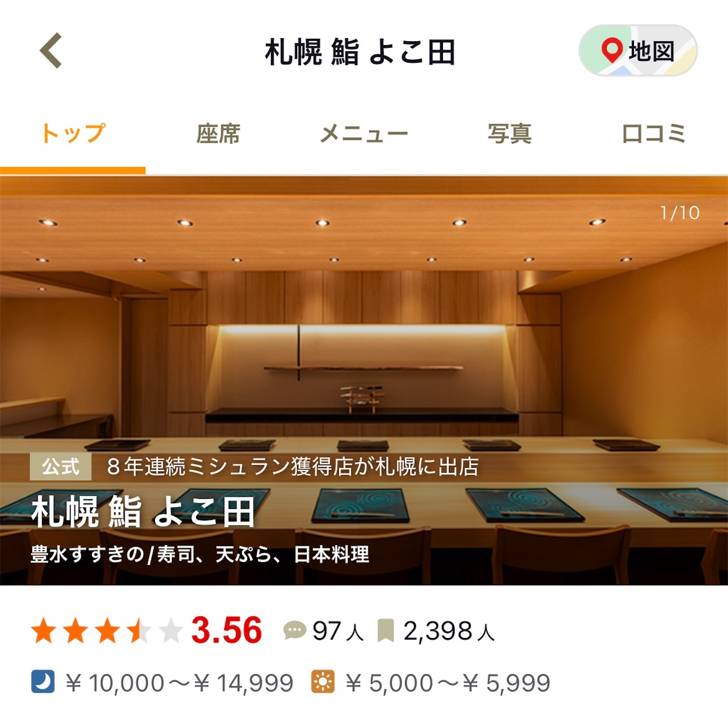Viewport: 728px width, 720px height.
Task: Click the speech bubble review icon
Action: pos(295,631)
